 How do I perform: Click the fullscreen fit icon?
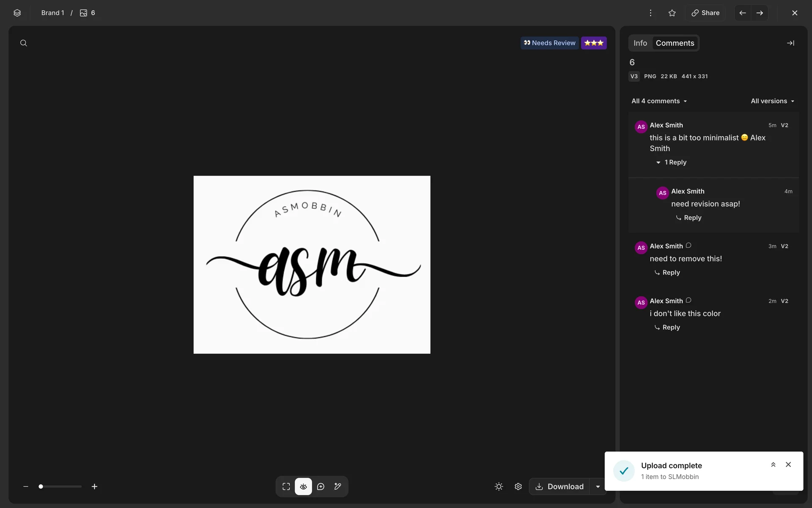click(x=286, y=486)
